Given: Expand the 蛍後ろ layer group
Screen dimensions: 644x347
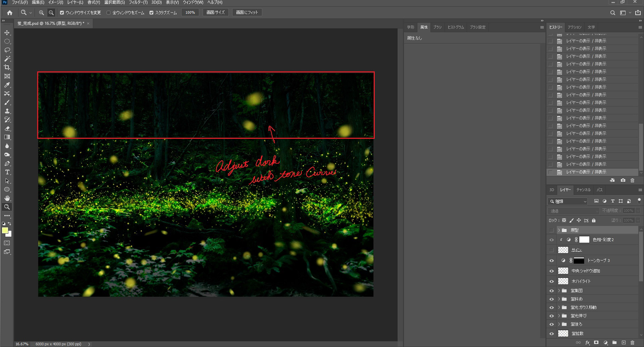Looking at the screenshot, I should click(x=559, y=324).
